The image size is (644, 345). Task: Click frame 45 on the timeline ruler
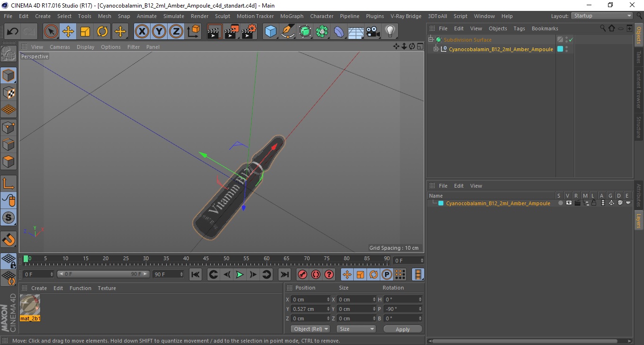tap(206, 259)
